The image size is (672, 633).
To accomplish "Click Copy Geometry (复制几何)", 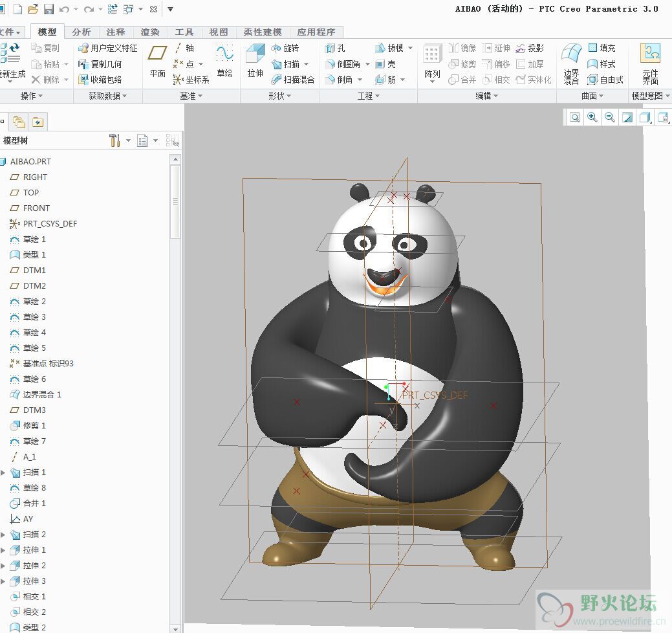I will [100, 64].
